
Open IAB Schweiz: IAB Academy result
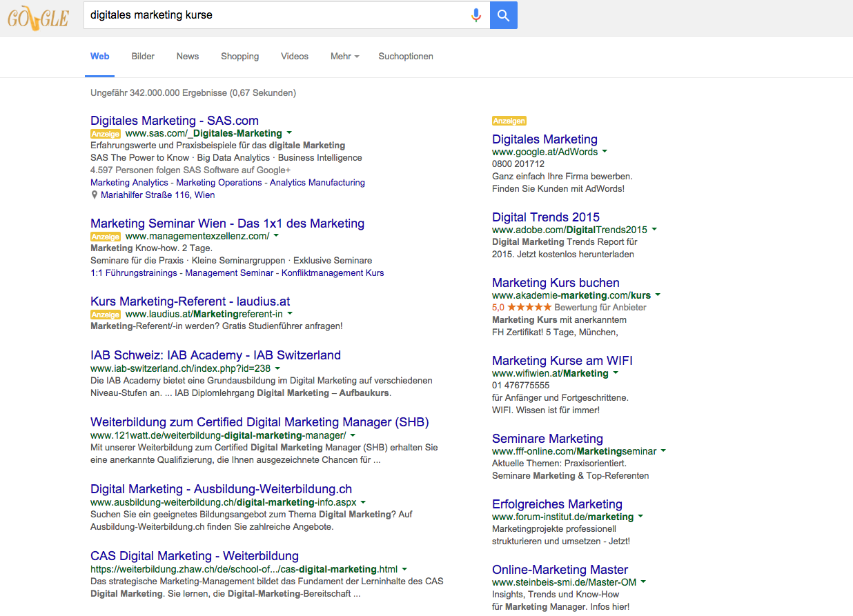pyautogui.click(x=215, y=355)
